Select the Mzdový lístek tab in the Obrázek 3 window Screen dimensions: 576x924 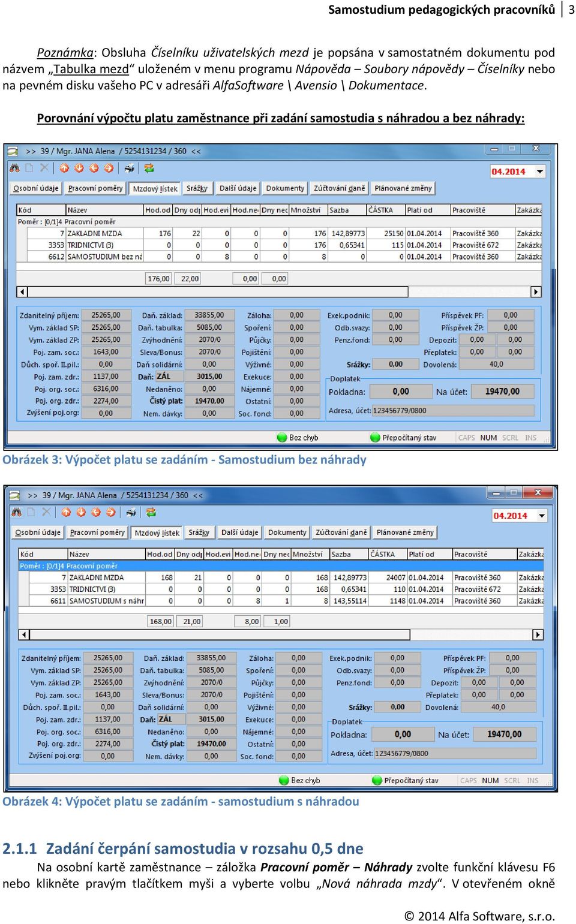click(155, 189)
